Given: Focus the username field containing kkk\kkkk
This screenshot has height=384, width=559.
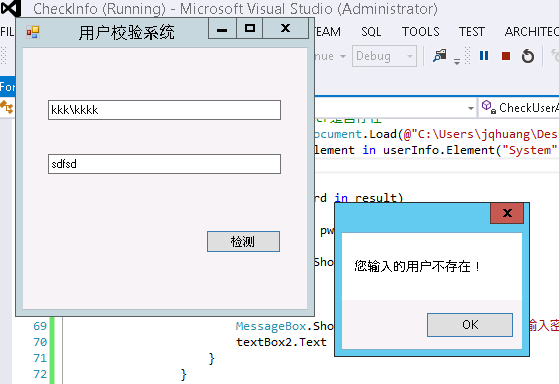Looking at the screenshot, I should click(x=164, y=110).
